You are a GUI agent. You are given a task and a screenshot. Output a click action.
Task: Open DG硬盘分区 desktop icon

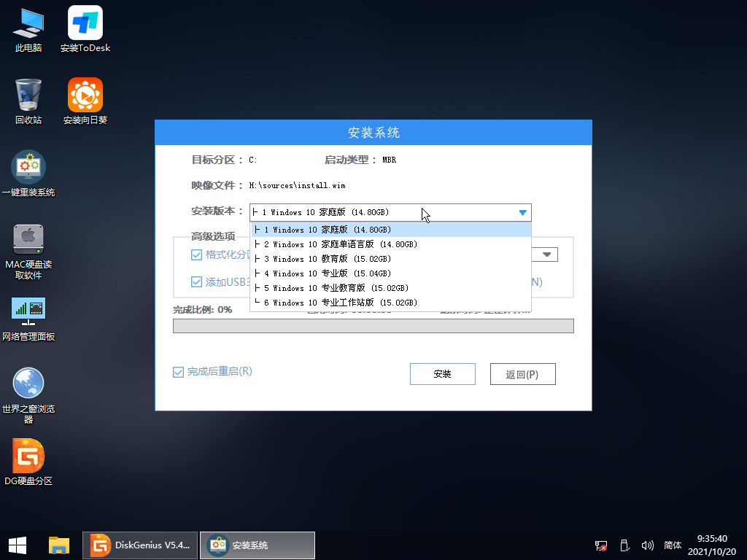[x=28, y=458]
